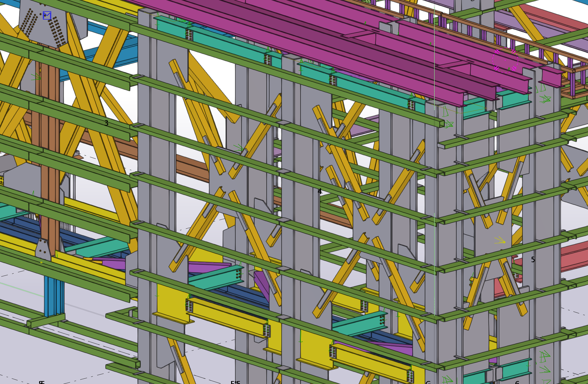The width and height of the screenshot is (588, 384).
Task: Click grid label 3
Action: coord(106,123)
